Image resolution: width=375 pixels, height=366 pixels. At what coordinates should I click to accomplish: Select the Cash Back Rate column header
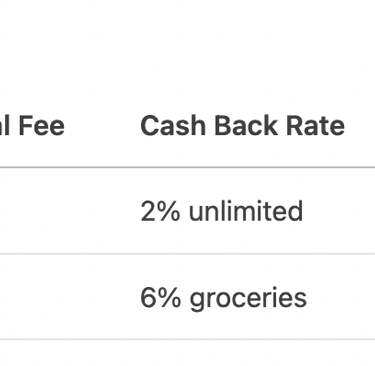pyautogui.click(x=242, y=126)
